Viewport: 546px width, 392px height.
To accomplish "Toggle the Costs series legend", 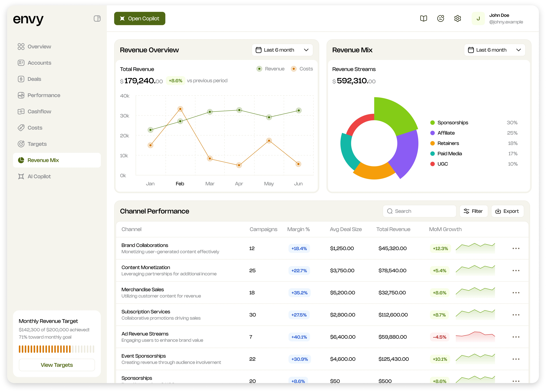I will pyautogui.click(x=302, y=69).
